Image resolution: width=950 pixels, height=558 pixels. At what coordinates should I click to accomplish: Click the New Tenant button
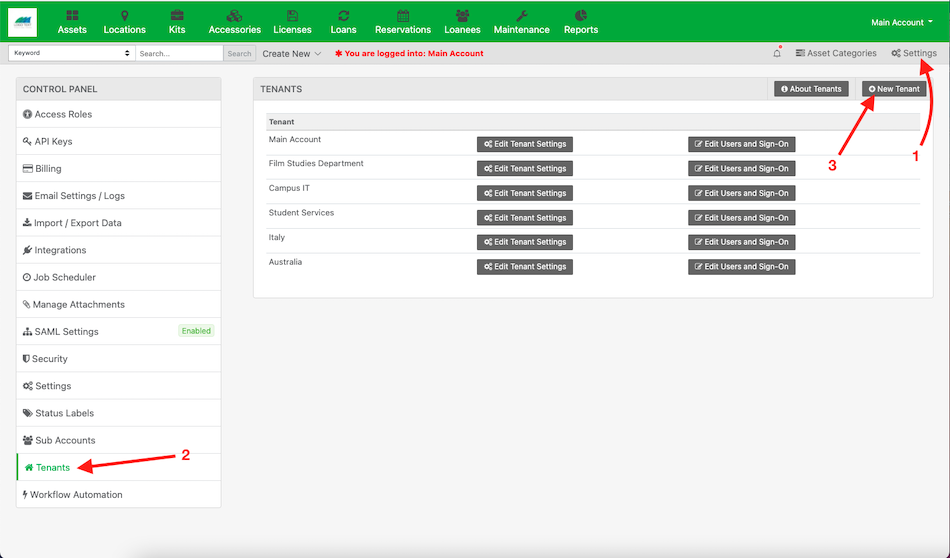[894, 89]
